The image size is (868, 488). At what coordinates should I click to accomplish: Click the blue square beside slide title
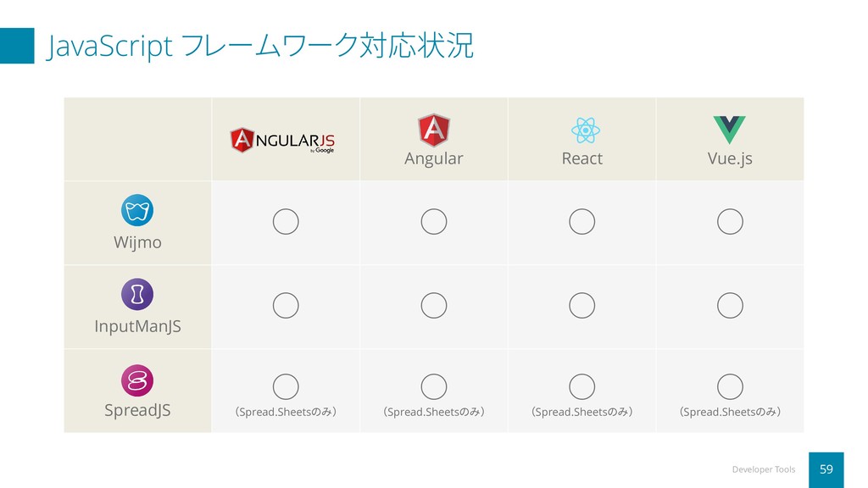click(x=17, y=46)
